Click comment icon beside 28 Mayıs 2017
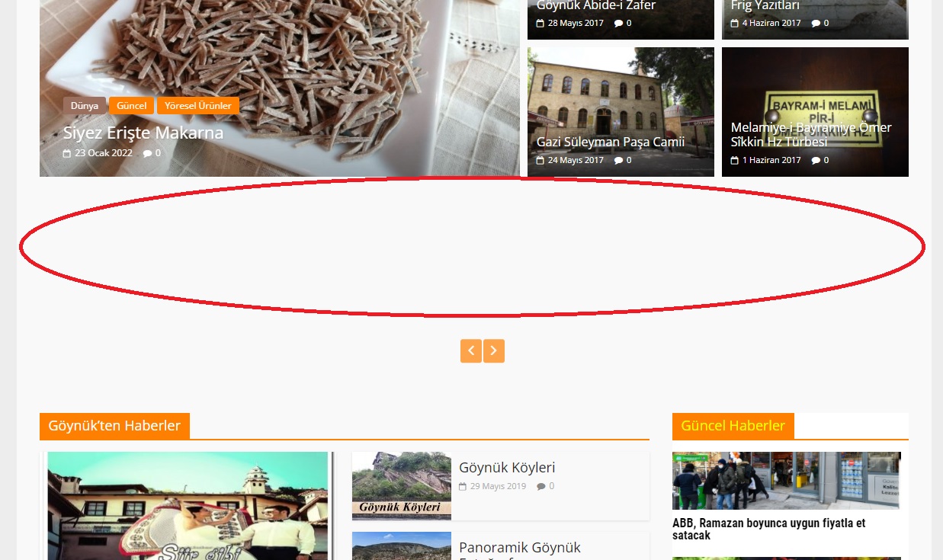The image size is (943, 560). [x=619, y=24]
